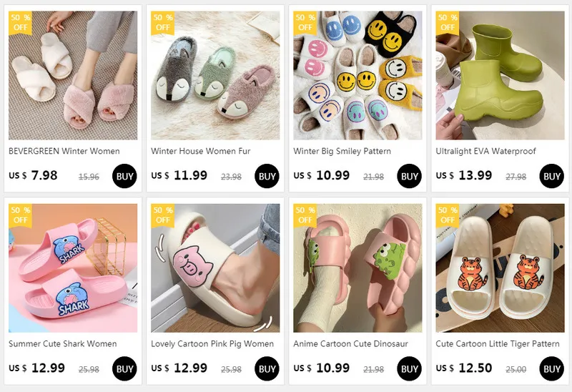Screen dimensions: 572x392
Task: Open the Ultralight EVA Waterproof title link
Action: pyautogui.click(x=485, y=151)
